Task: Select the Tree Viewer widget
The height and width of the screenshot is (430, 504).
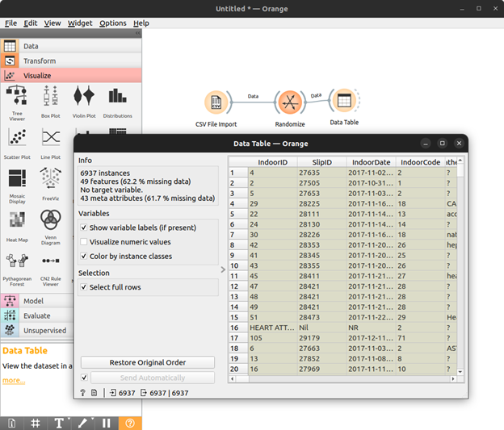Action: [x=17, y=102]
